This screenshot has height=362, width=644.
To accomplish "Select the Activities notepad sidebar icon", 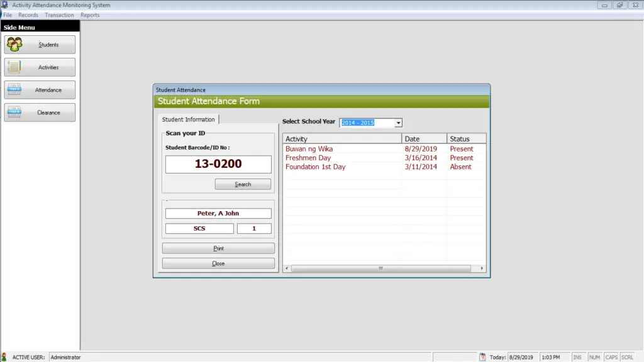I will point(14,67).
